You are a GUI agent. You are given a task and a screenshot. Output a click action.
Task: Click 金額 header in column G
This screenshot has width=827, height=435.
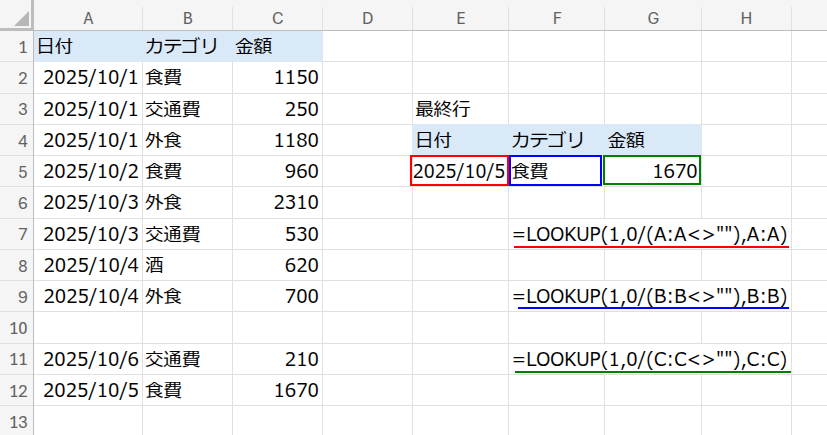pyautogui.click(x=653, y=140)
